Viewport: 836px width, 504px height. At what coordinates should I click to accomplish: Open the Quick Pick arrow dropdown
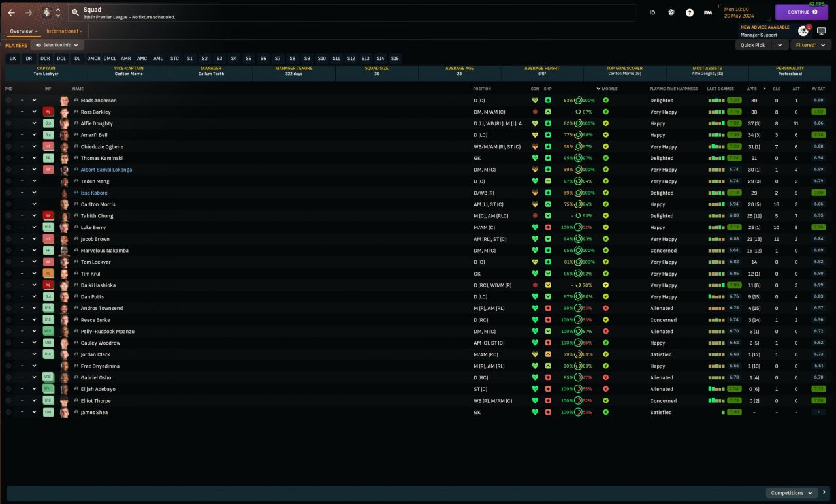coord(779,45)
